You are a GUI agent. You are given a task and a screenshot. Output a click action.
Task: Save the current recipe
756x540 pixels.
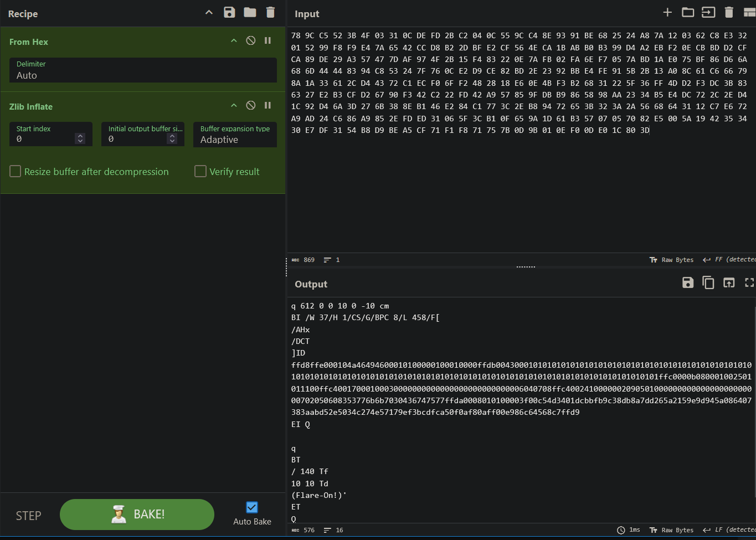[x=229, y=13]
